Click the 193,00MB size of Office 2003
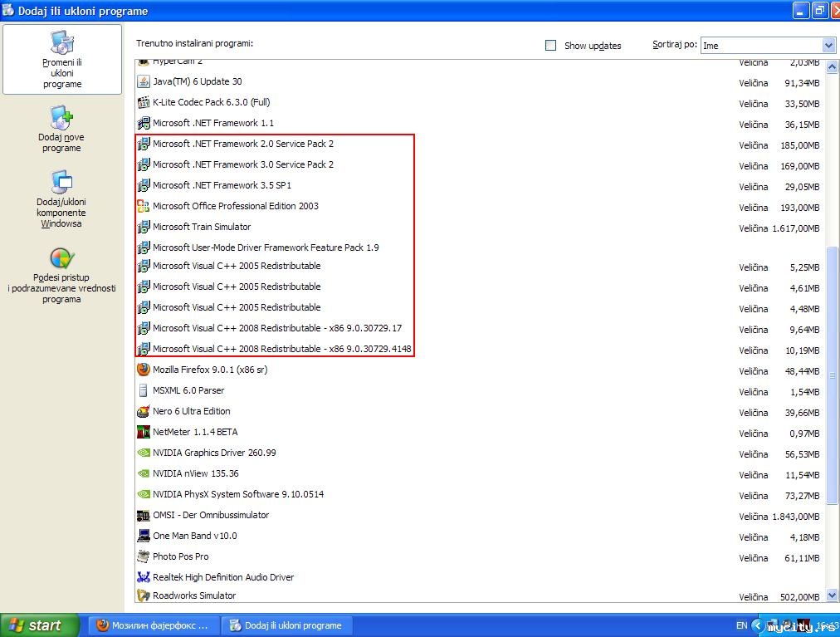The width and height of the screenshot is (840, 637). pos(800,208)
